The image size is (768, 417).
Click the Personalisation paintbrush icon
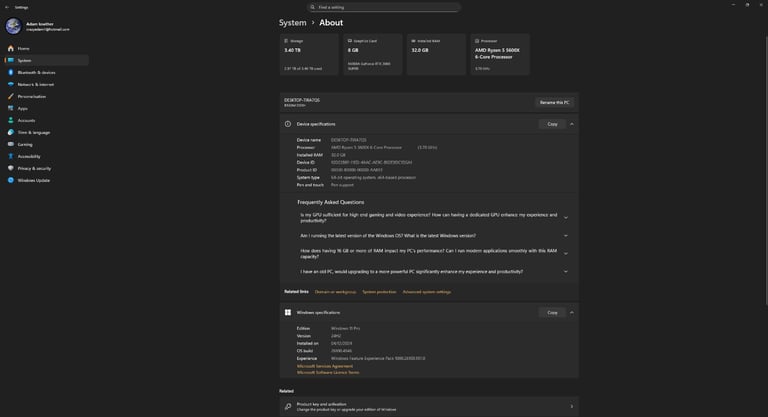point(11,97)
